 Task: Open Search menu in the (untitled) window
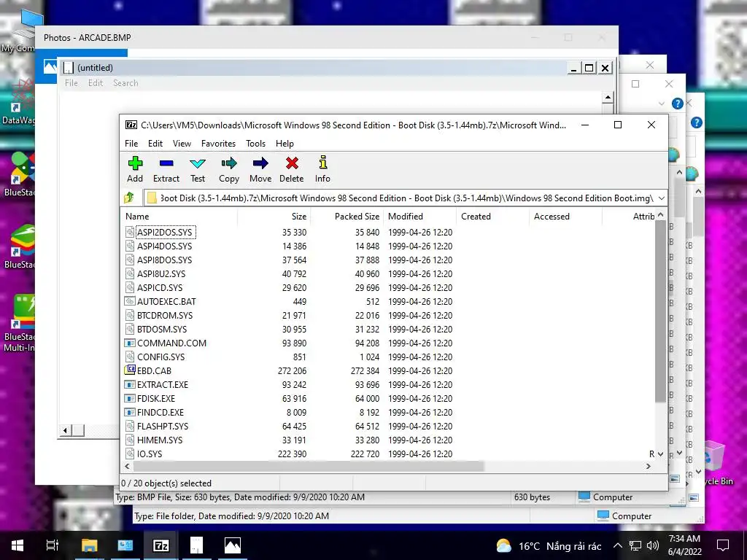click(125, 83)
